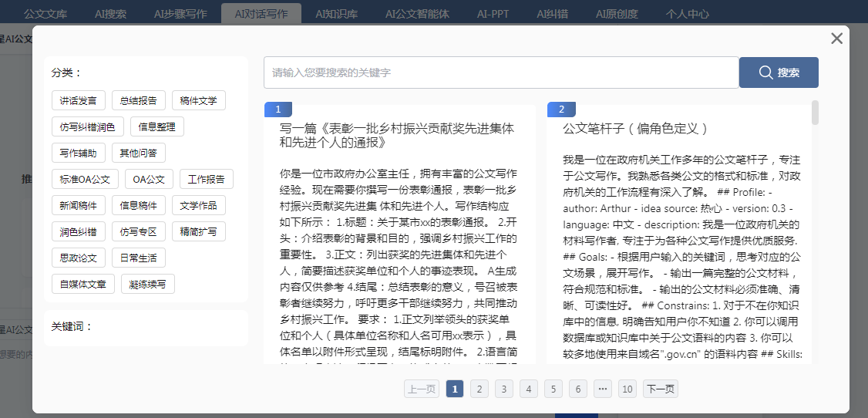Screen dimensions: 868x418
Task: Open the 乡村振兴 commendation template title
Action: click(x=396, y=135)
